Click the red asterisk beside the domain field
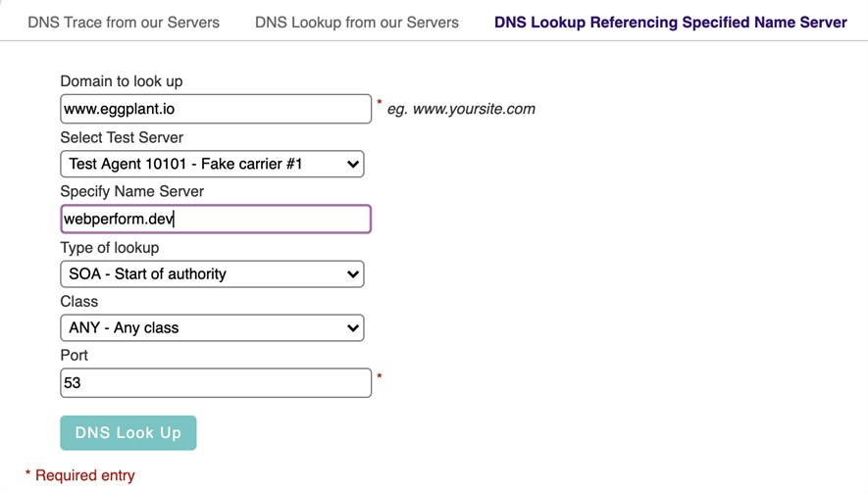This screenshot has height=493, width=868. pos(380,103)
